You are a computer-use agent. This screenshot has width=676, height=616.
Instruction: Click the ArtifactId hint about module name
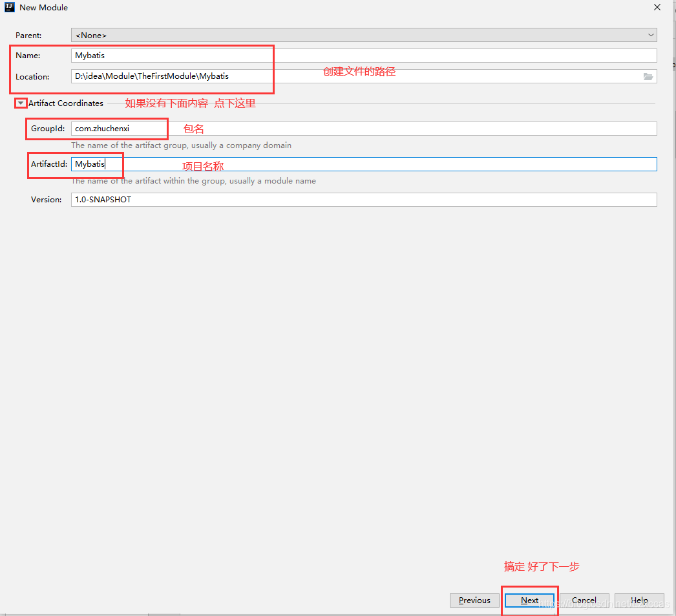point(194,181)
